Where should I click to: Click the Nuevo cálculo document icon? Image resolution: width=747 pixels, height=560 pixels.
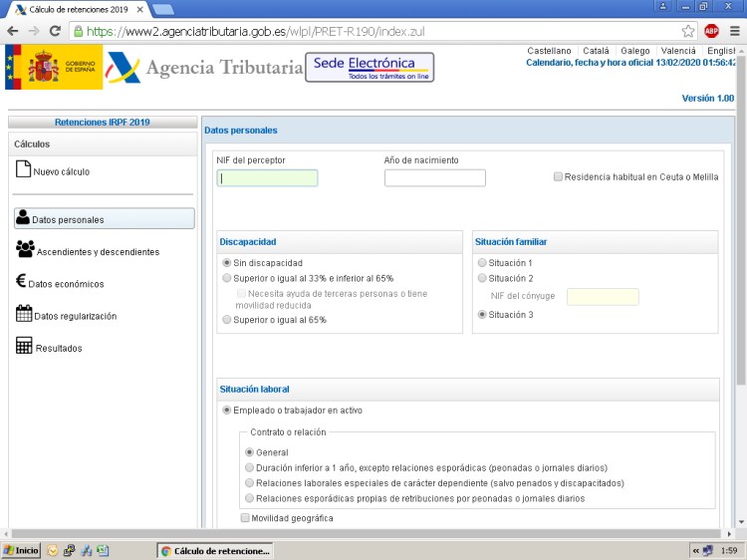pyautogui.click(x=23, y=170)
